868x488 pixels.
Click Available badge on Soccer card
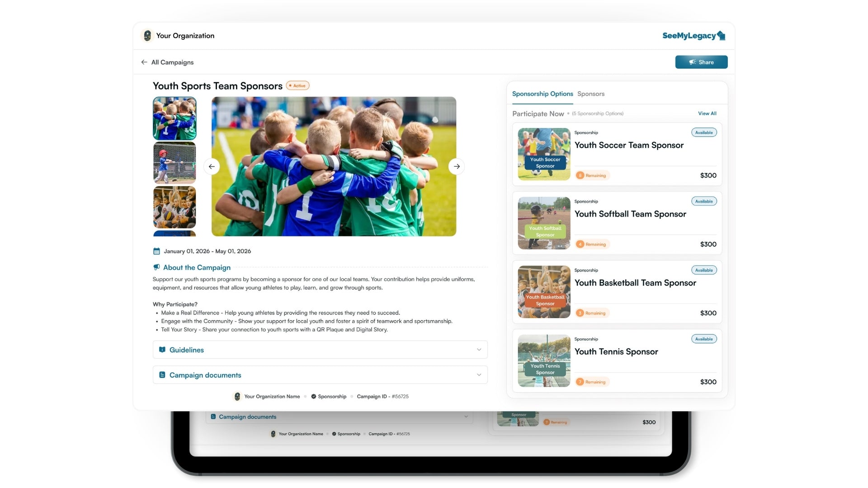[704, 132]
